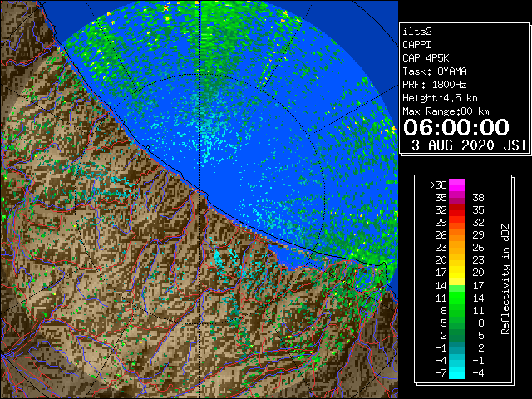Image resolution: width=532 pixels, height=399 pixels.
Task: Click the teal -1 to 2 legend band
Action: [457, 347]
